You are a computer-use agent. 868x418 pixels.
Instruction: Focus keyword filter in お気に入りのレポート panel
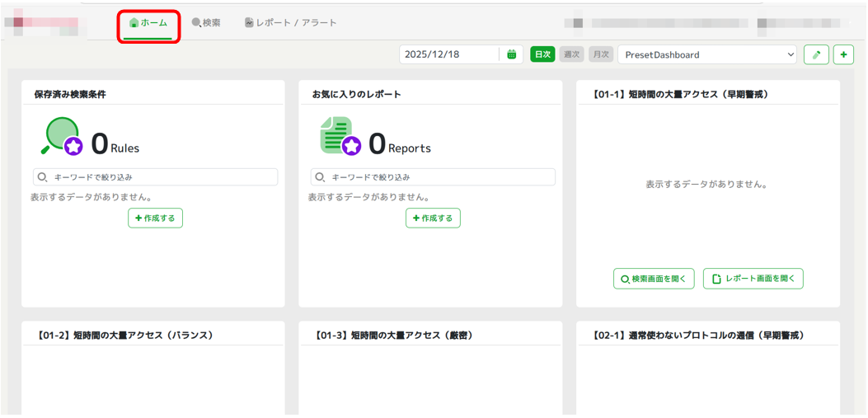click(433, 177)
